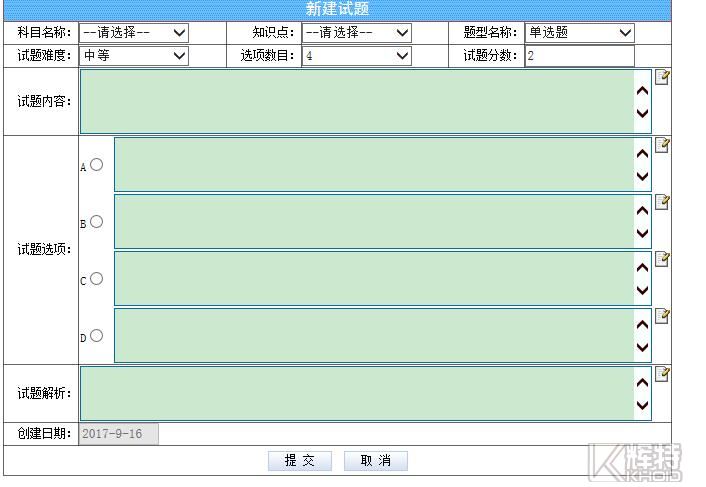Open editor icon beside 试题内容 field

coord(662,78)
